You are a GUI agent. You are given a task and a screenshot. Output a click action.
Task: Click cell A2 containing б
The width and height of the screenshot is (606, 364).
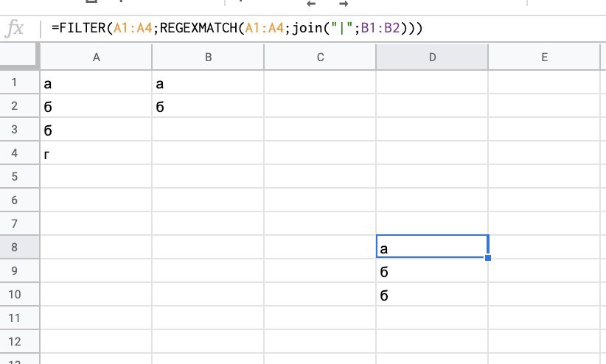click(96, 106)
